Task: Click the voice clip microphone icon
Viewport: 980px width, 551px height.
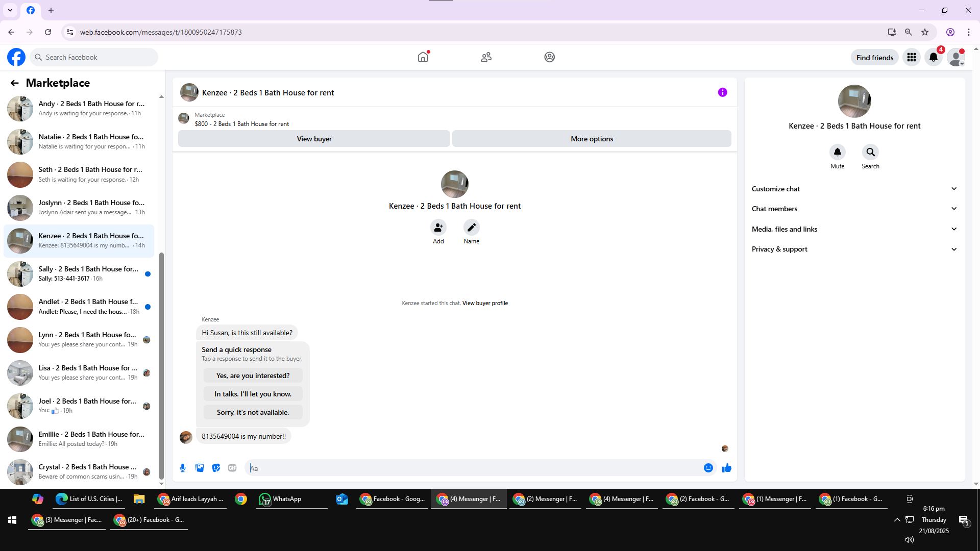Action: click(183, 468)
